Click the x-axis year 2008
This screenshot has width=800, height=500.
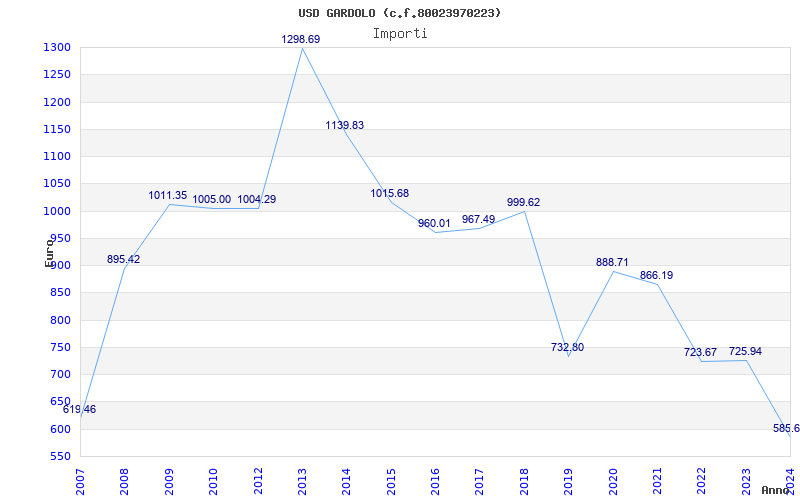[x=124, y=482]
